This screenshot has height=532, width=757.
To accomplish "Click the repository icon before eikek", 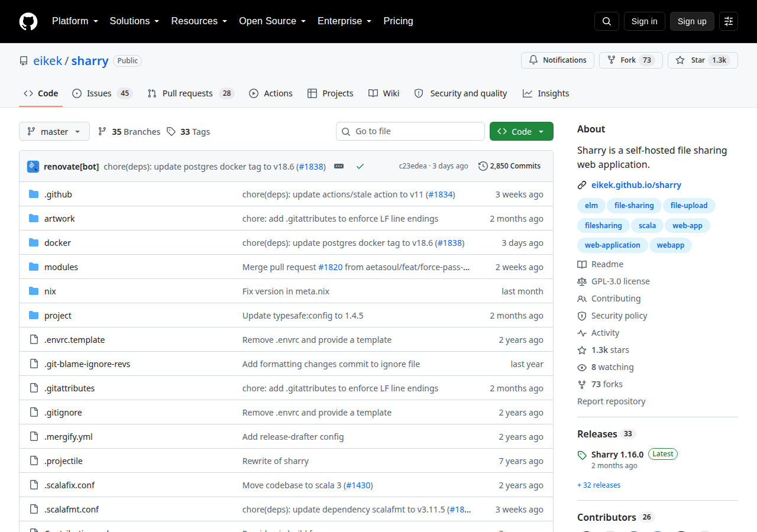I will (x=24, y=61).
